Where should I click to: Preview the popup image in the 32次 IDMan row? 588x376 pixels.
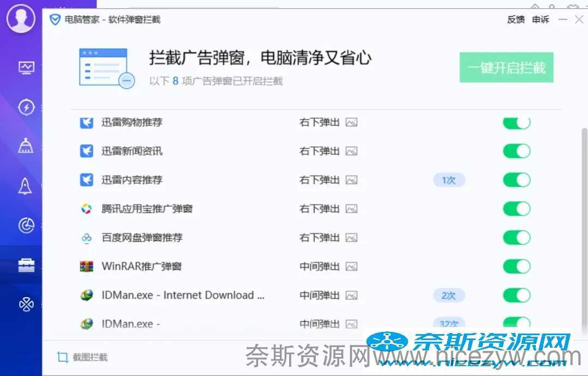pyautogui.click(x=351, y=324)
